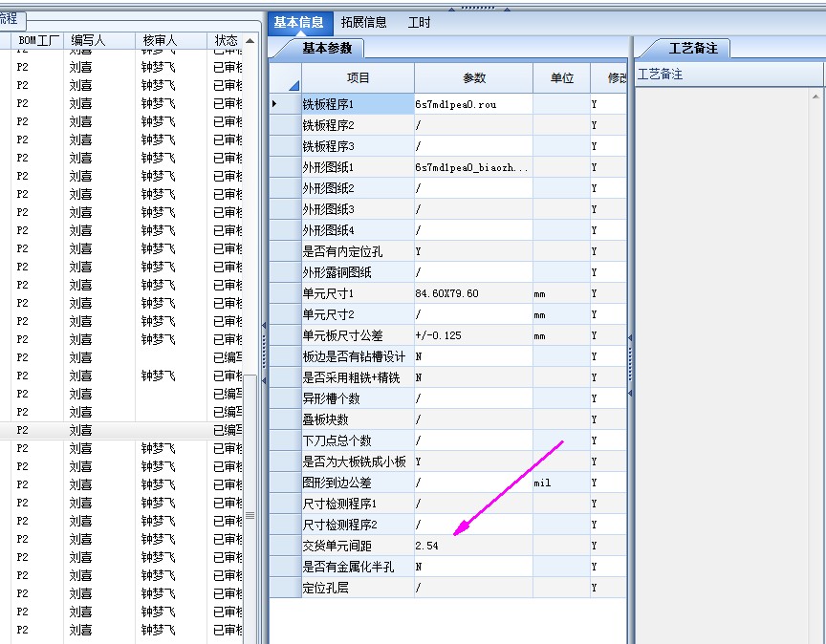Click the mil unit cell

click(561, 483)
